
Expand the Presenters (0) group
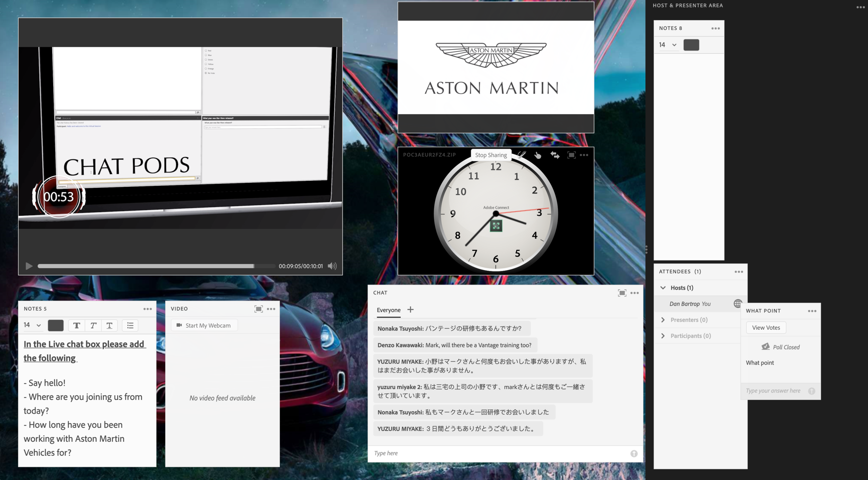click(663, 320)
